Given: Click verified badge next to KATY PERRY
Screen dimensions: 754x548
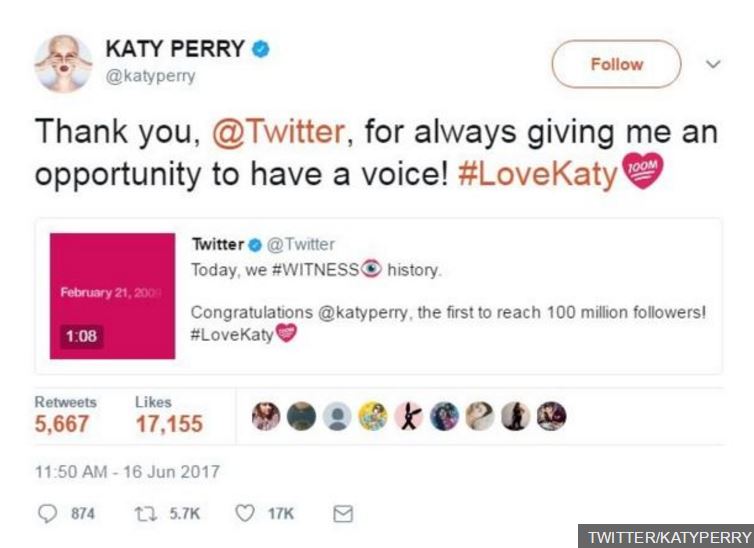Looking at the screenshot, I should (x=260, y=50).
